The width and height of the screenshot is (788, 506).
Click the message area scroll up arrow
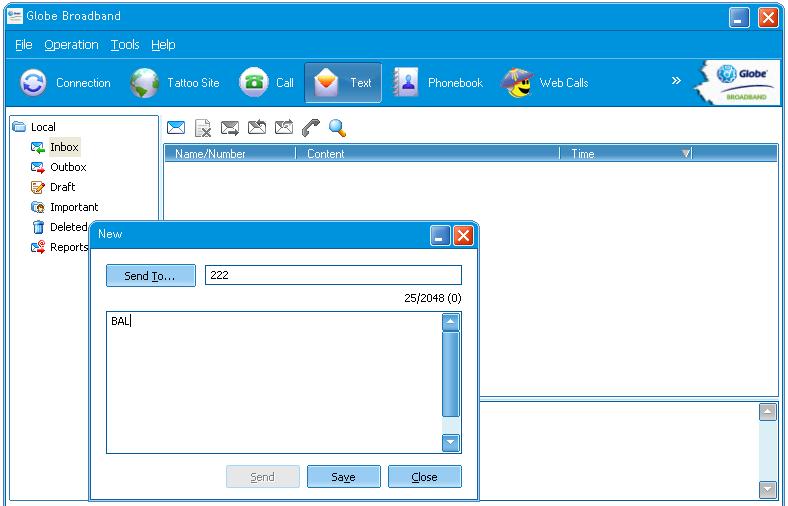(x=451, y=322)
